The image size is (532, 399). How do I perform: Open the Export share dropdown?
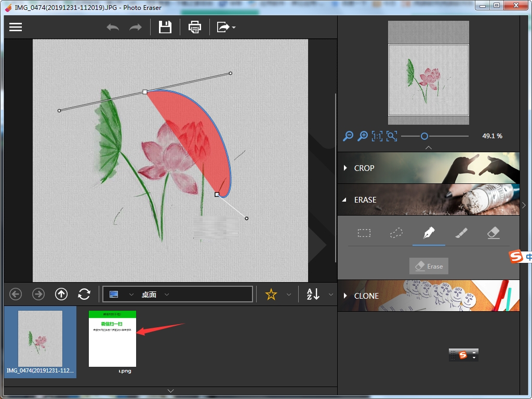pos(226,27)
